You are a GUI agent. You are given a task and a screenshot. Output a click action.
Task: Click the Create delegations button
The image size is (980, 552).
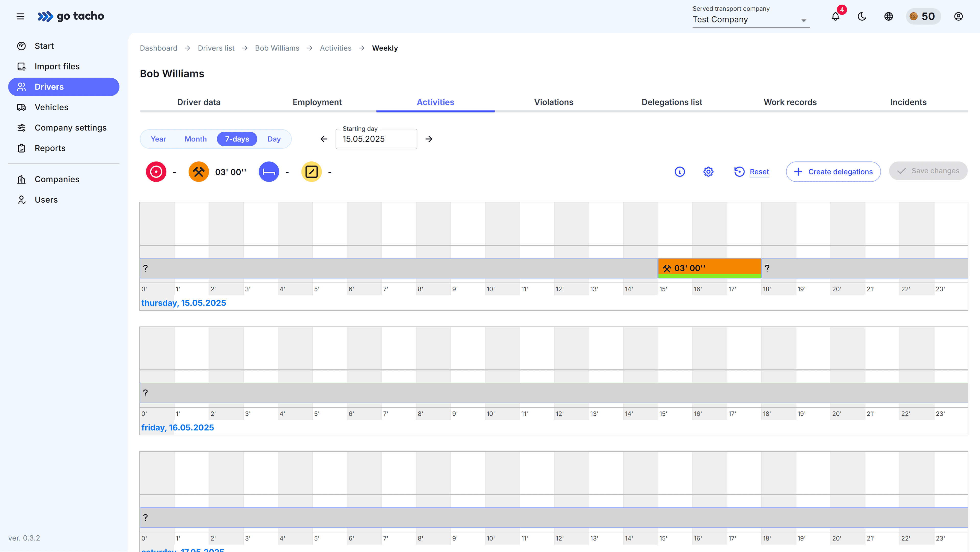pyautogui.click(x=833, y=172)
